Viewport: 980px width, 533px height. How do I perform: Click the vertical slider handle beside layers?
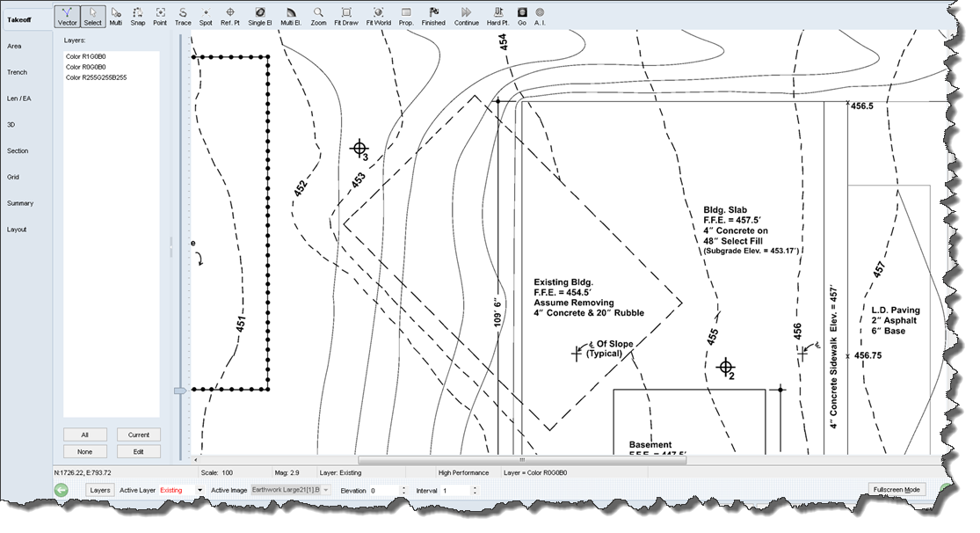pyautogui.click(x=180, y=391)
